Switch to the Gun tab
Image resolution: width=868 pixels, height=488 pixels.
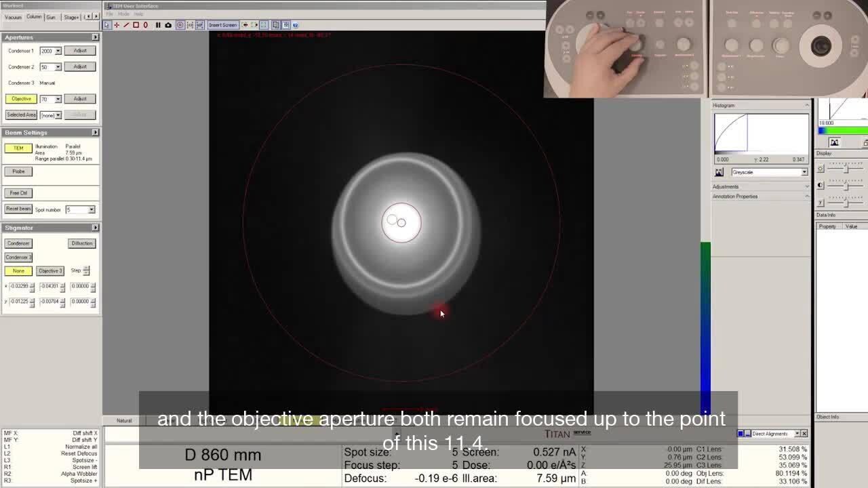(x=51, y=17)
